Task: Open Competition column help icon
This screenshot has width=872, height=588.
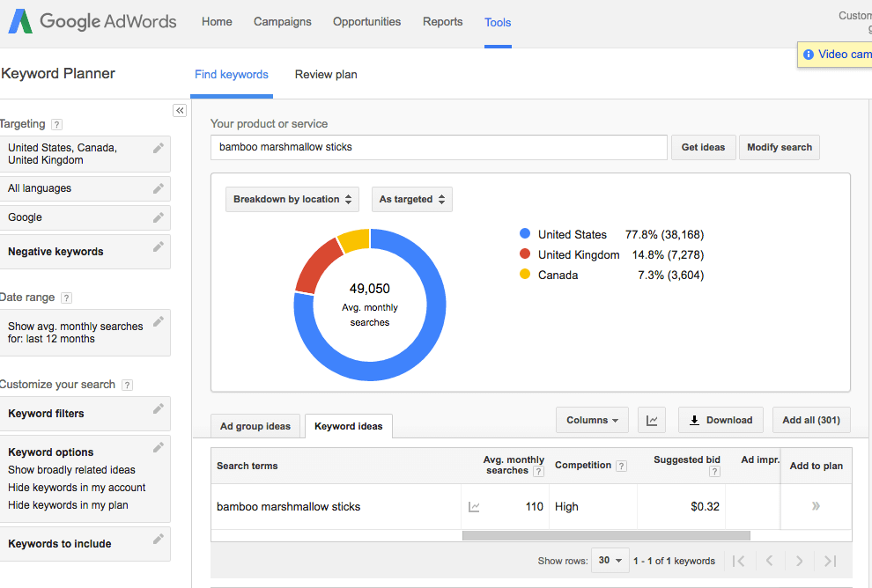Action: click(622, 467)
